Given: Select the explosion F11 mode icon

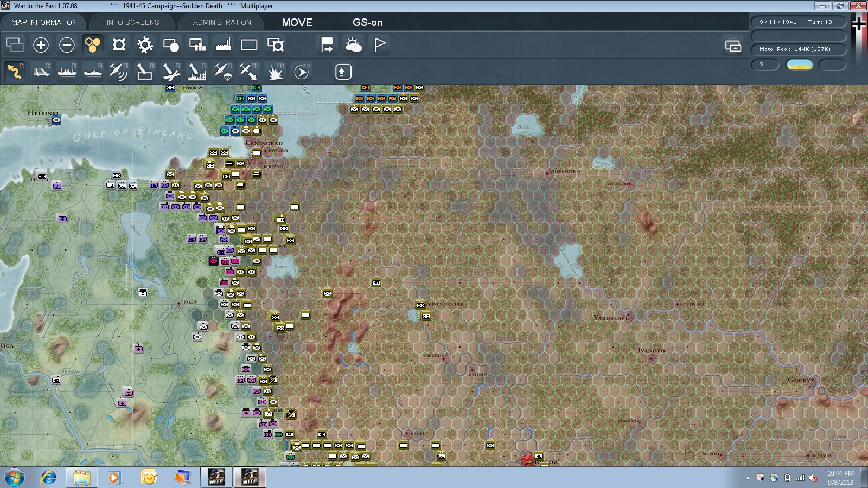Looking at the screenshot, I should point(275,72).
